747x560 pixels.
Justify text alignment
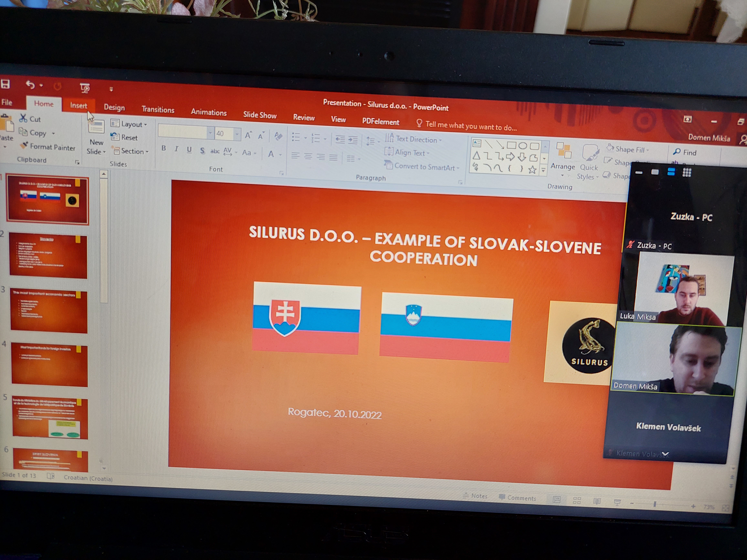click(333, 158)
